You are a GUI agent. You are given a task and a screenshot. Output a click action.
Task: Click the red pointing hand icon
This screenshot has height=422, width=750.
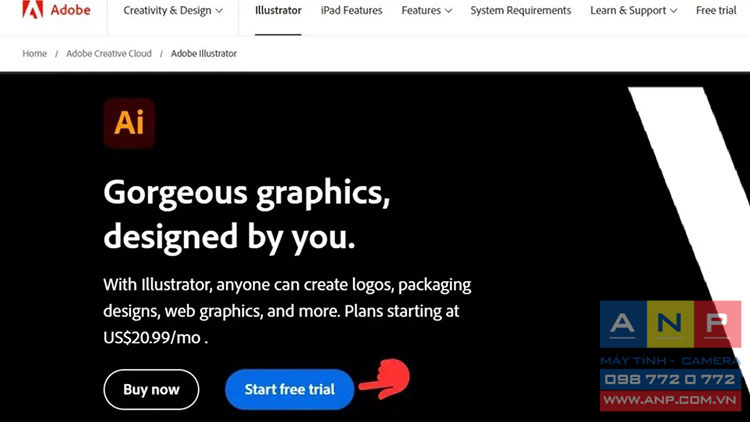pyautogui.click(x=385, y=379)
